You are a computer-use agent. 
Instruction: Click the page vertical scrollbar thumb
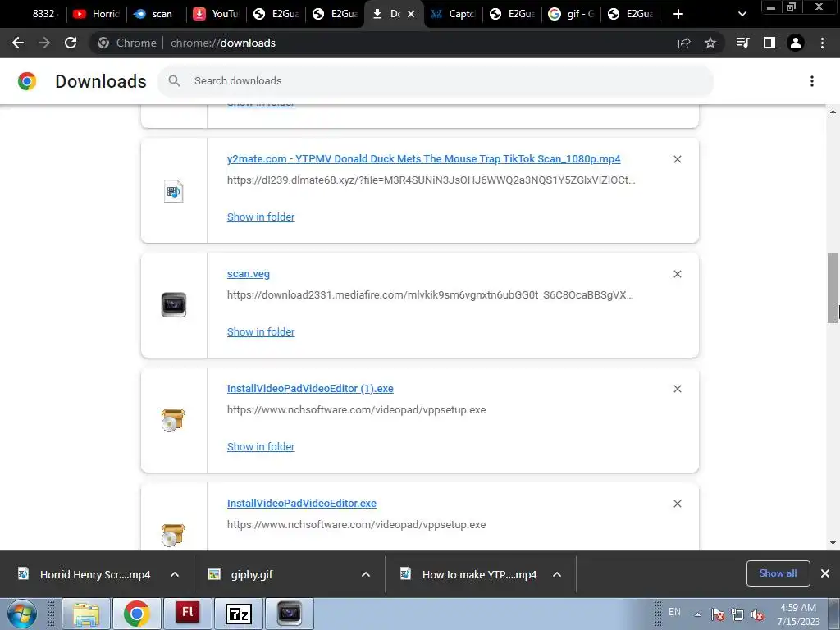[833, 288]
